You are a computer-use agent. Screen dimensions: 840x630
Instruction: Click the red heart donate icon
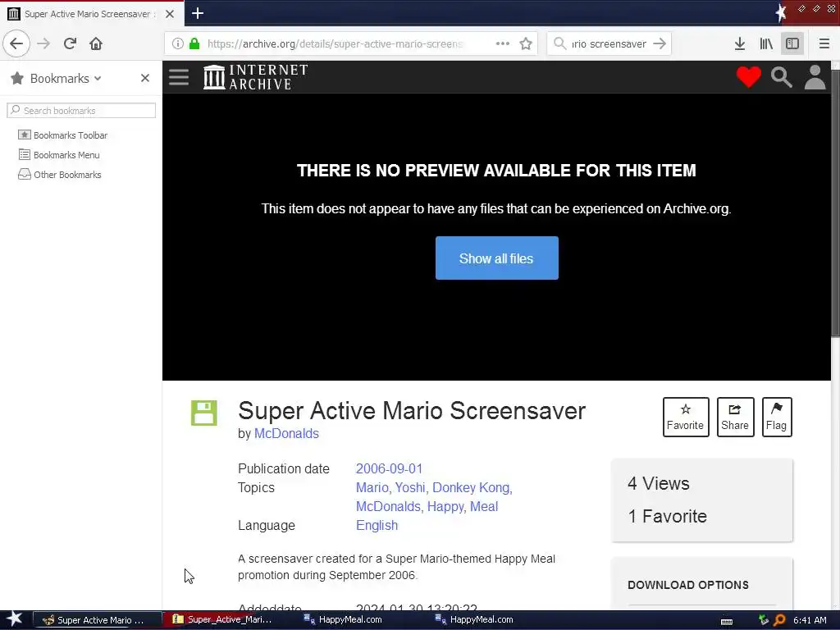[x=748, y=77]
